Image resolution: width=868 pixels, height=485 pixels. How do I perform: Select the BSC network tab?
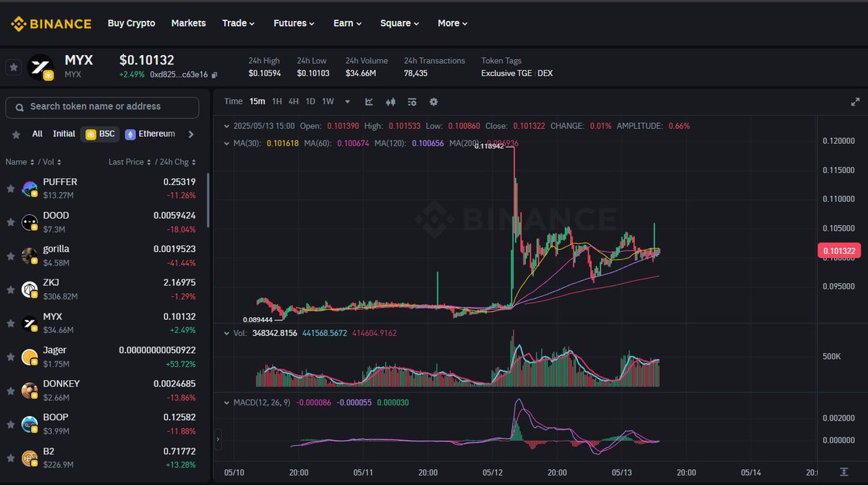(101, 135)
